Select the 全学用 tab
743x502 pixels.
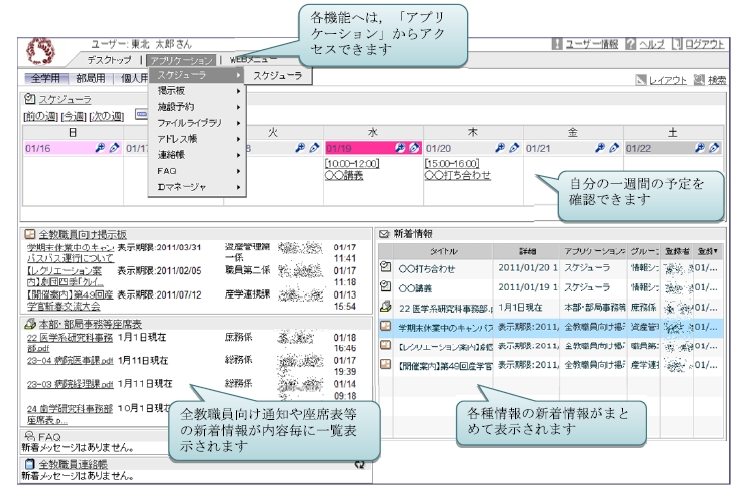click(x=45, y=78)
